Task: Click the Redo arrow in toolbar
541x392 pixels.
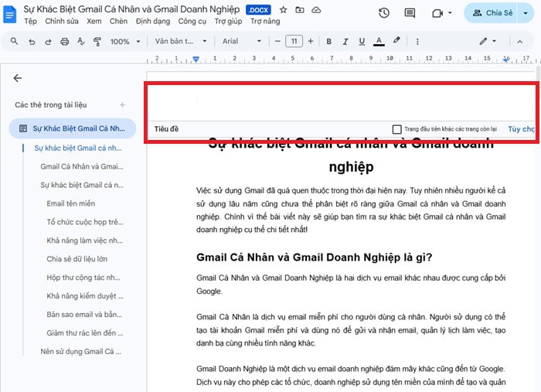Action: [49, 41]
